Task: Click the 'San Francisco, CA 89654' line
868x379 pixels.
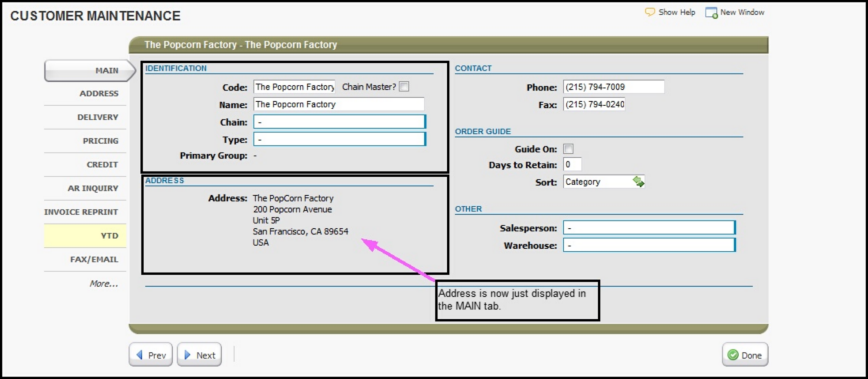Action: coord(300,231)
